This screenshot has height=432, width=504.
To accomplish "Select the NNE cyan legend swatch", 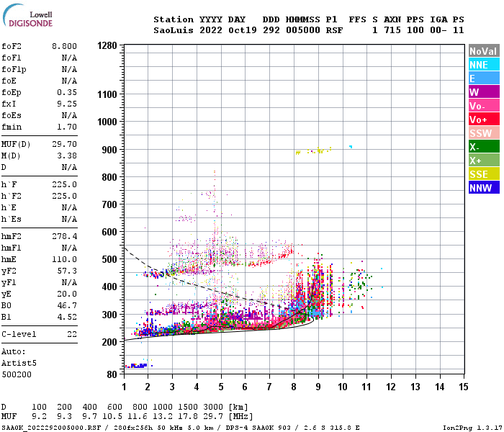I will [484, 65].
